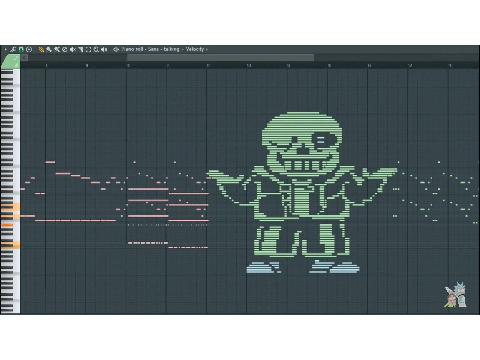The height and width of the screenshot is (360, 480).
Task: Click the target channel icon before title
Action: pos(116,49)
